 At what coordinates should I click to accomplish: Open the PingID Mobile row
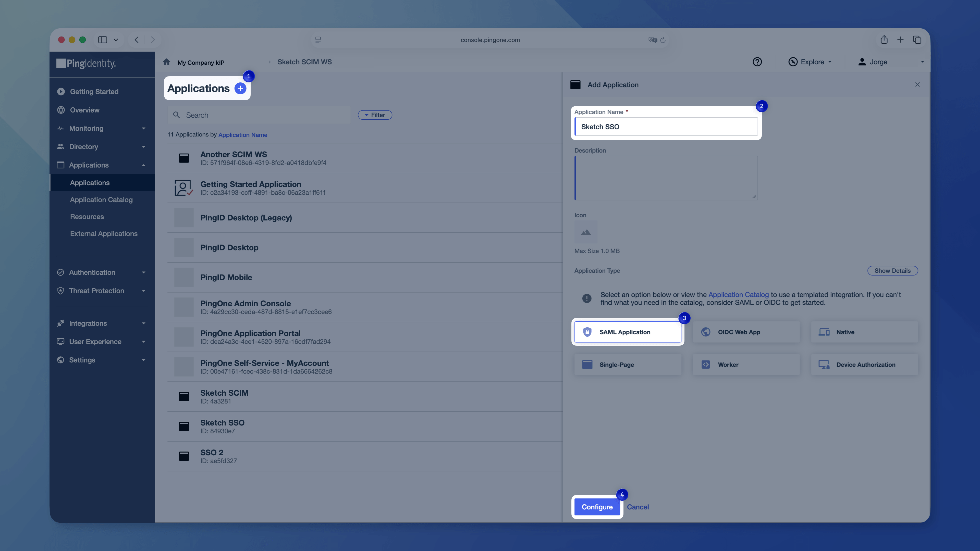tap(364, 277)
